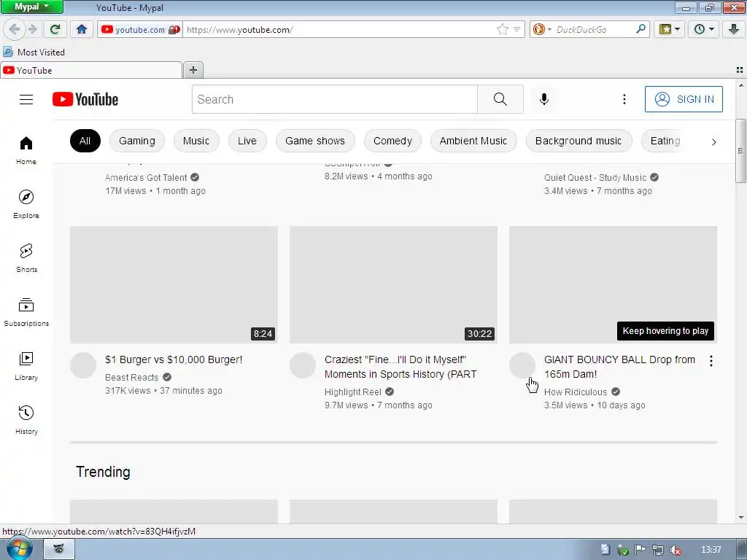Image resolution: width=747 pixels, height=560 pixels.
Task: Click browser Back arrow
Action: click(15, 29)
